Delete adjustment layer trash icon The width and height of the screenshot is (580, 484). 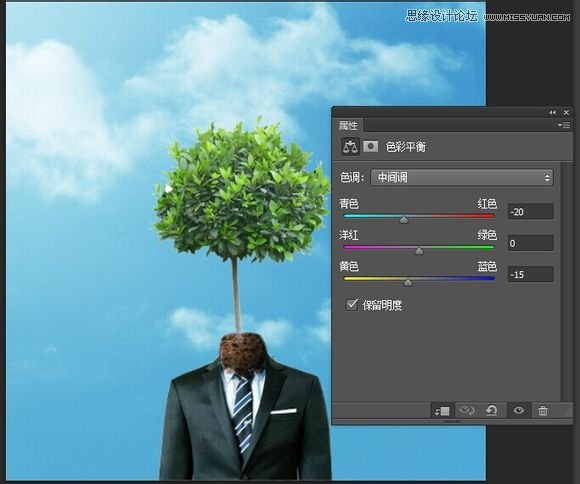pos(543,410)
